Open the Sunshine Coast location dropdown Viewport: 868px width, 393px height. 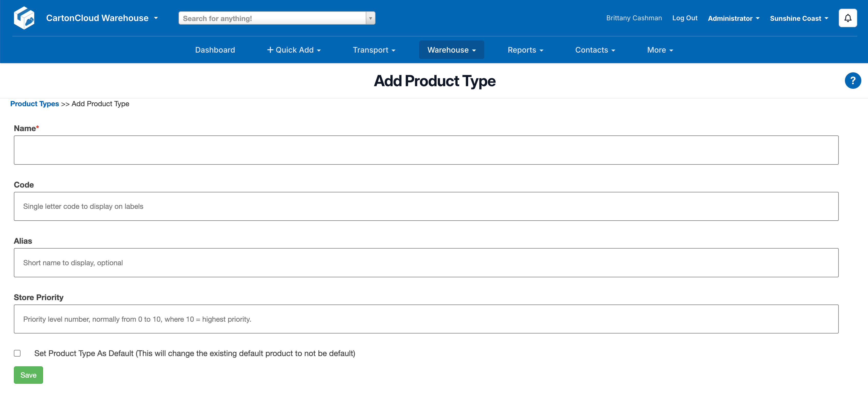click(798, 18)
